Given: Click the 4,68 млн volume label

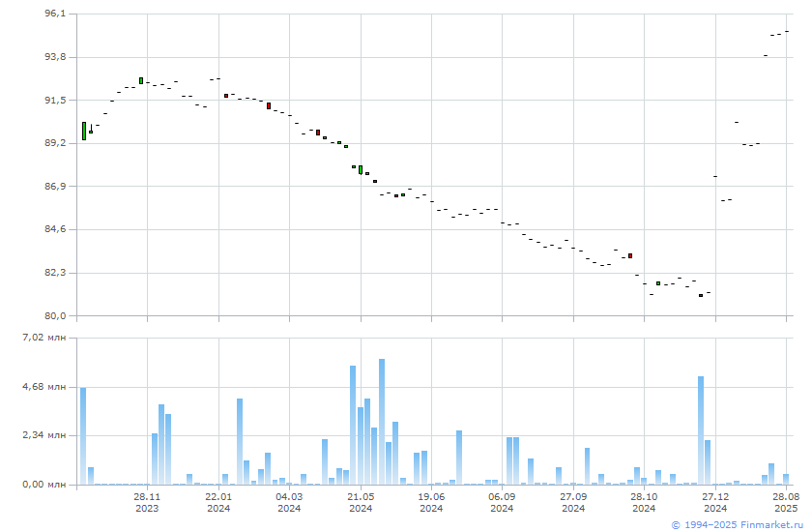Looking at the screenshot, I should pos(44,387).
